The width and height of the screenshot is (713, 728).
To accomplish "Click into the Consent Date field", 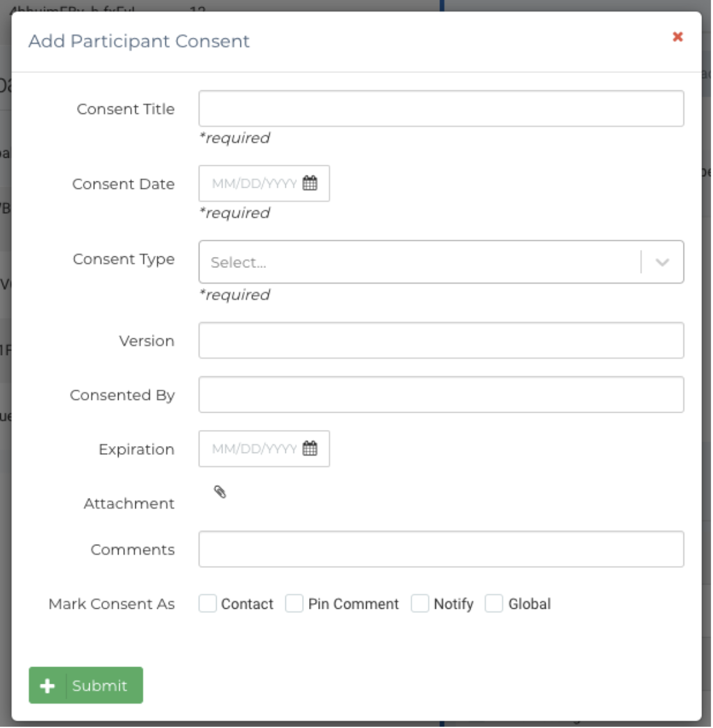I will [x=254, y=183].
